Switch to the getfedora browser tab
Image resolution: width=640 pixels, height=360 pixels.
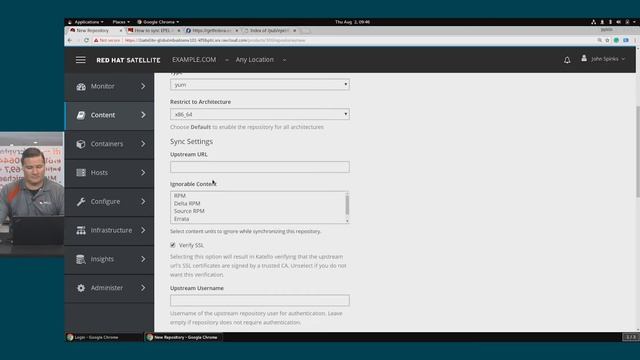[x=211, y=31]
